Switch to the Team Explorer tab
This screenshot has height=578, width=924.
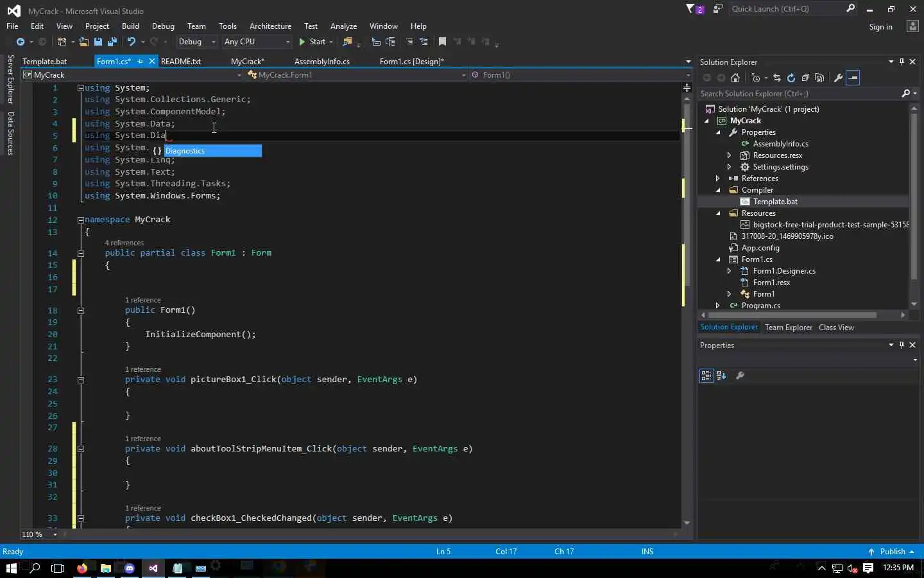tap(789, 328)
